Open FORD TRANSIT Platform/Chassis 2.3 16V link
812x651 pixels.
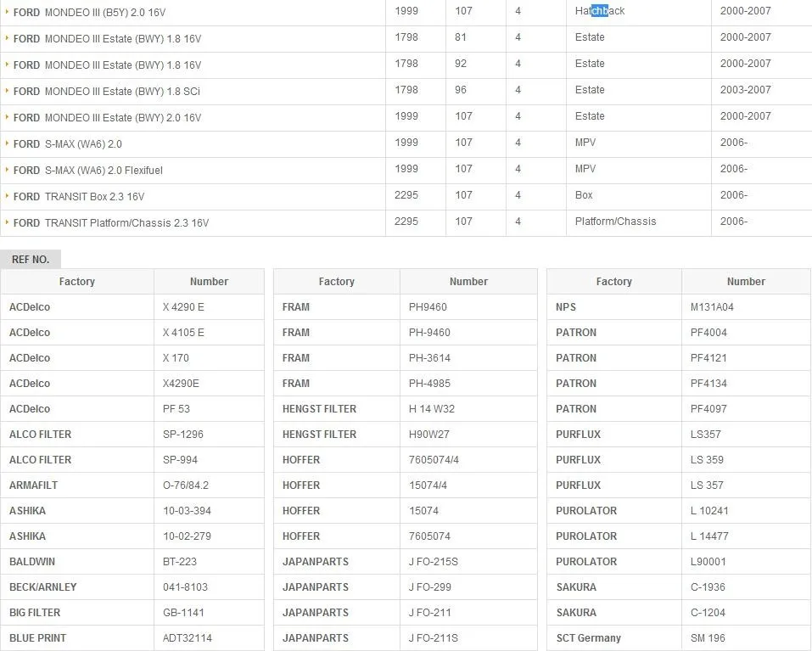coord(111,223)
